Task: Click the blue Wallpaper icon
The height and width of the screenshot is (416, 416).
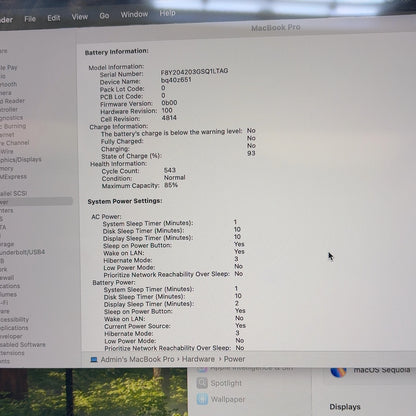Action: 202,399
